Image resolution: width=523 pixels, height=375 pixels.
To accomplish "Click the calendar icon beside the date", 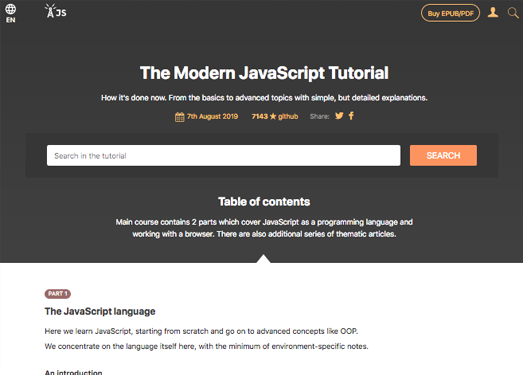I will (179, 117).
